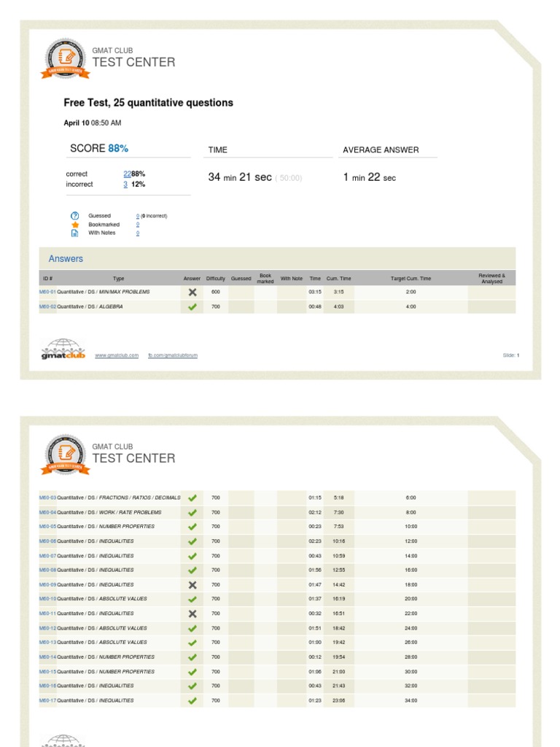Open question M60-05 link
This screenshot has height=747, width=560.
(x=47, y=527)
